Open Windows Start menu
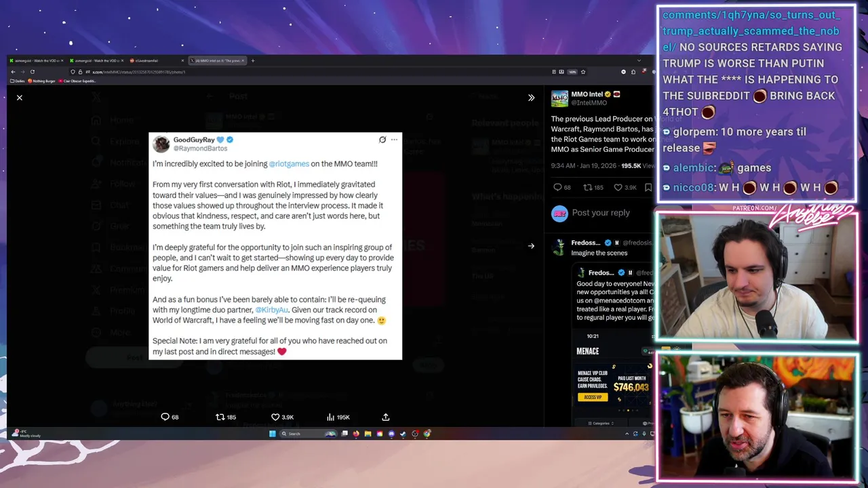Screen dimensions: 868x488 (273, 434)
